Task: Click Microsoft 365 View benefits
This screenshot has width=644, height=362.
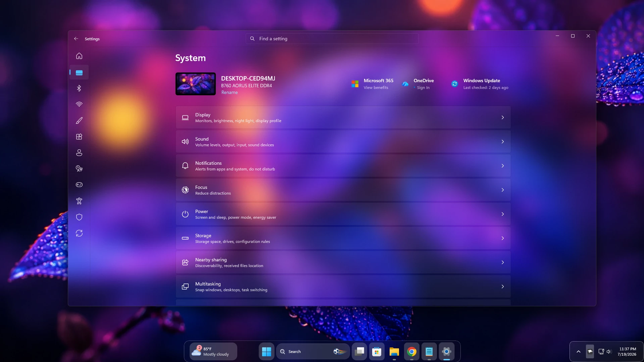Action: pyautogui.click(x=376, y=88)
